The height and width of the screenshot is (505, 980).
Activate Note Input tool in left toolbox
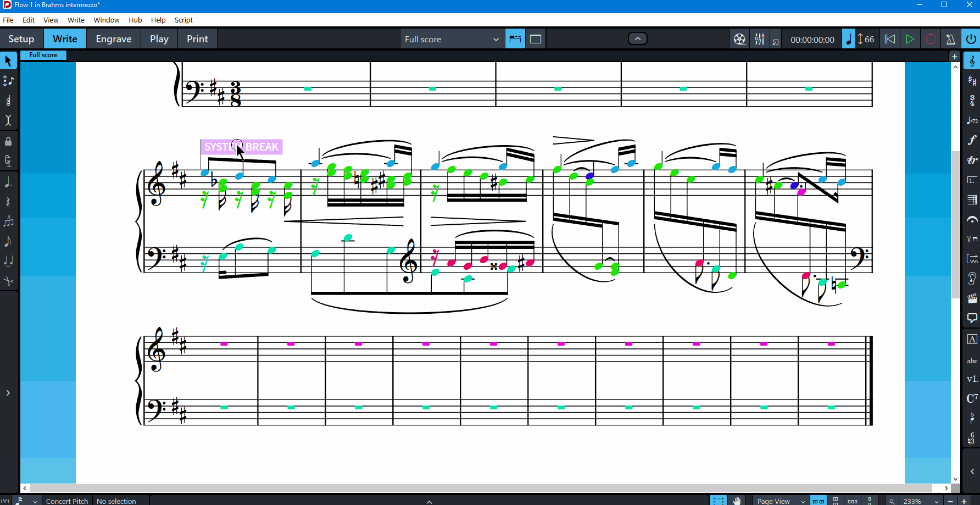(8, 81)
